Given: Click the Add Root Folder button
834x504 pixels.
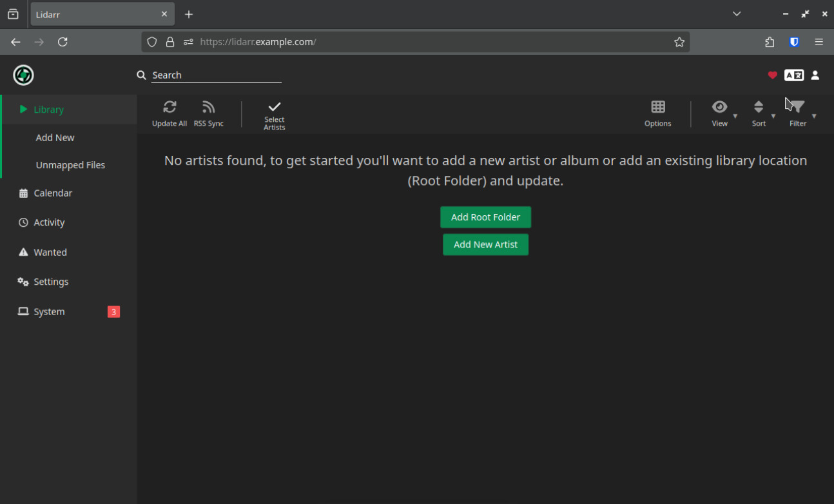Looking at the screenshot, I should click(x=485, y=217).
